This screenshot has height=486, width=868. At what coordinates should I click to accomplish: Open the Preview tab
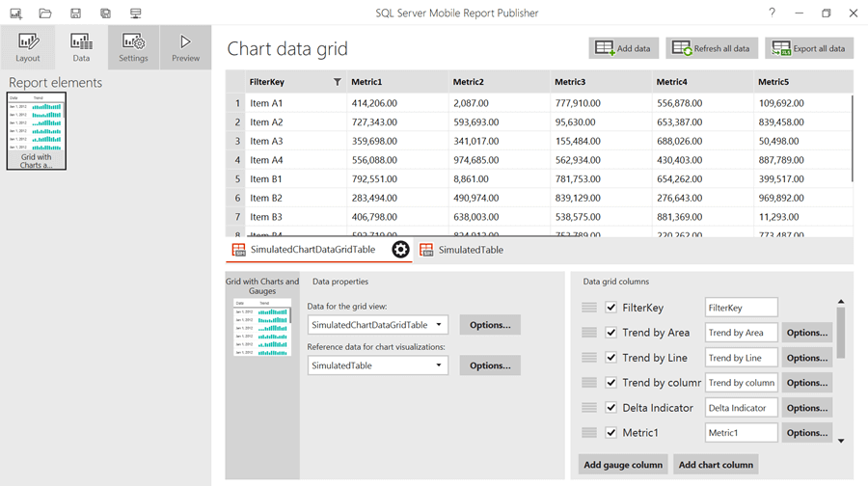pos(185,47)
